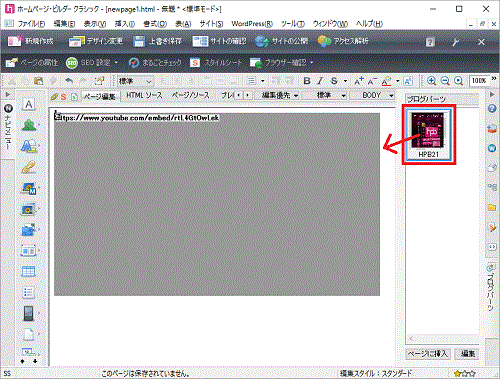Switch to ページ/ソース tab

coord(190,95)
